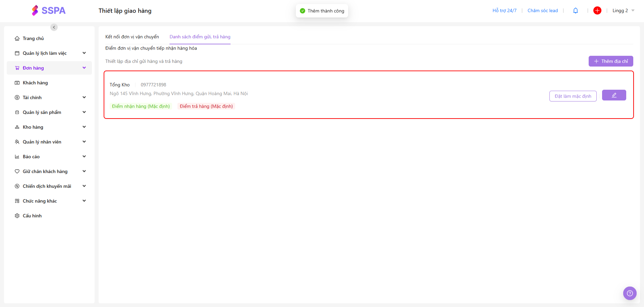
Task: Open Kho hàng menu item
Action: 49,127
